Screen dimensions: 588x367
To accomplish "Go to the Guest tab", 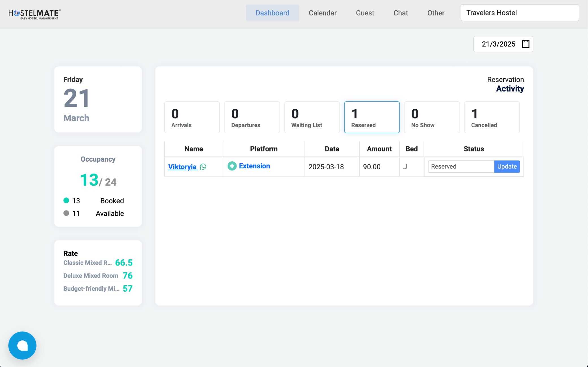I will (x=365, y=13).
